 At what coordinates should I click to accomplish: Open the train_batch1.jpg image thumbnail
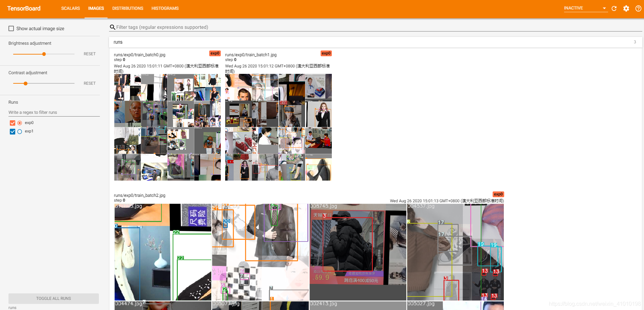(x=278, y=127)
